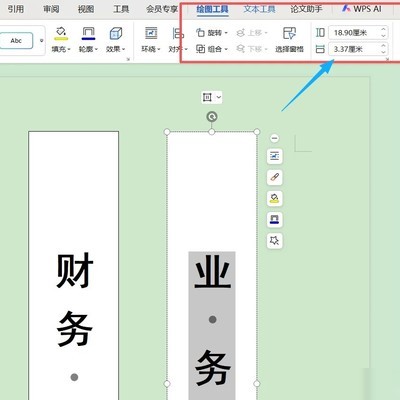
Task: Open the 填充 (Fill) dropdown arrow
Action: click(69, 49)
